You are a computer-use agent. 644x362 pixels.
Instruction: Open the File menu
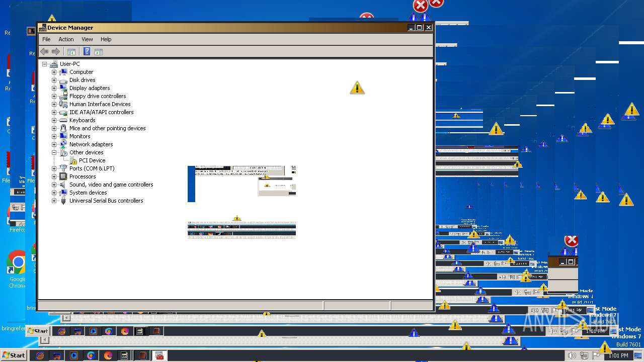pos(46,39)
